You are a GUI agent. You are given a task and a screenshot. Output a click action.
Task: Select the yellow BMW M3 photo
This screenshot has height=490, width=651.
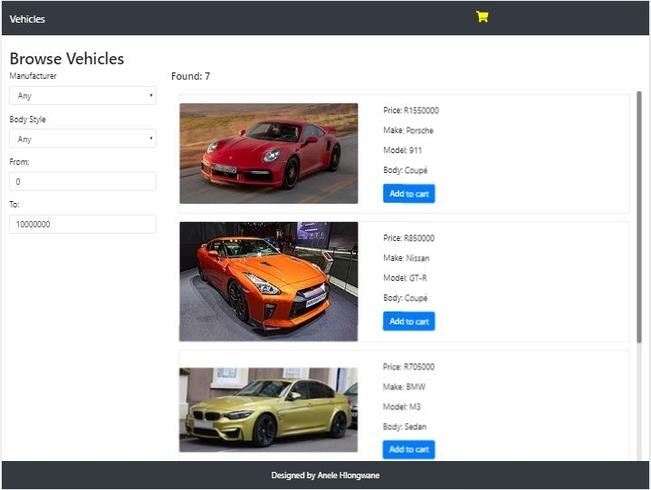point(269,410)
